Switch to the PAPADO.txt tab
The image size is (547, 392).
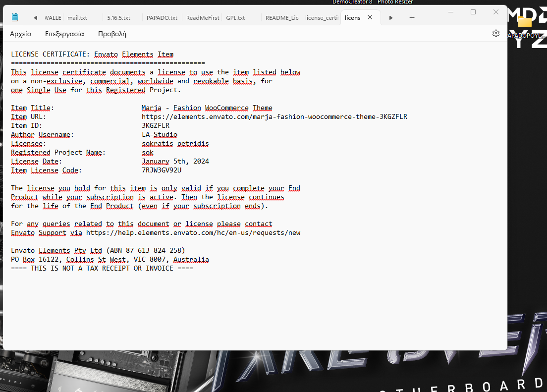(162, 18)
